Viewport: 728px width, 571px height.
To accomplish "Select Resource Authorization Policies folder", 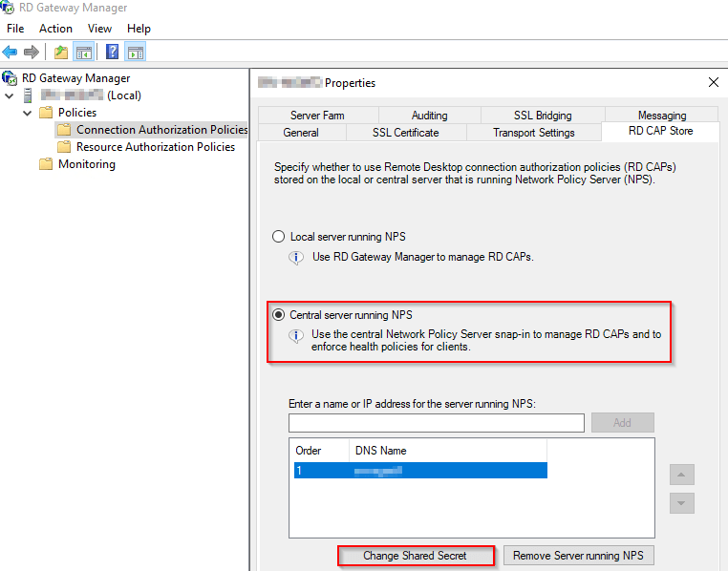I will pos(155,147).
